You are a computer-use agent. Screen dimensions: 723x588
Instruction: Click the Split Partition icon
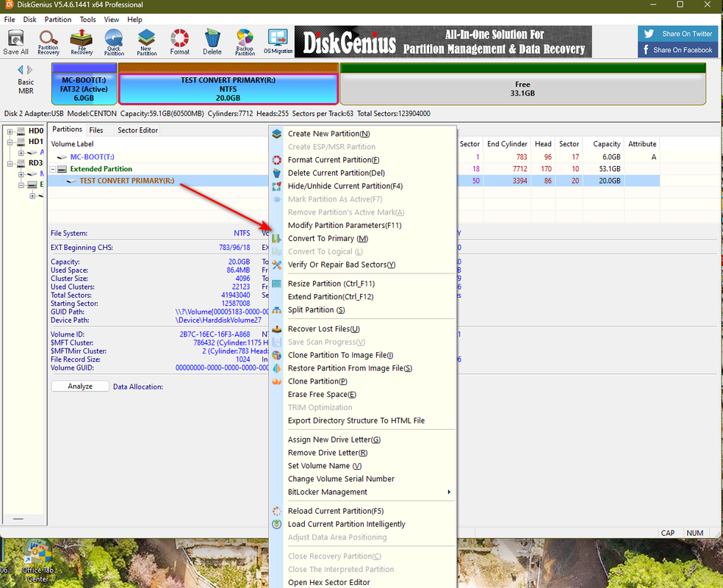pos(277,310)
